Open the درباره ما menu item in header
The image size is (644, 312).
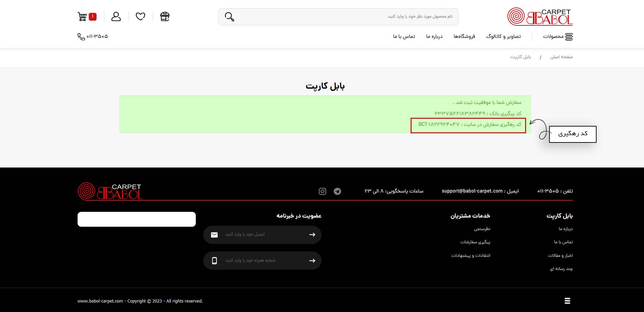click(434, 36)
